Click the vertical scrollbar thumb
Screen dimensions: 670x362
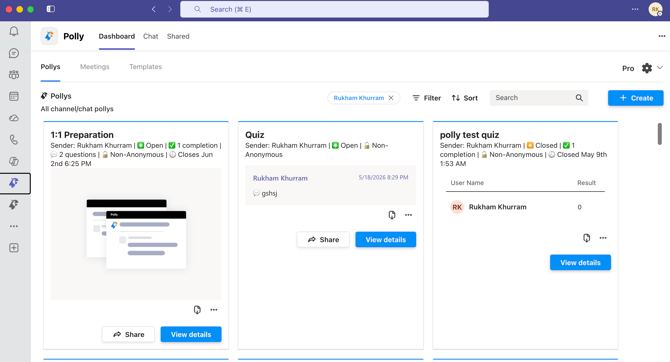click(660, 134)
